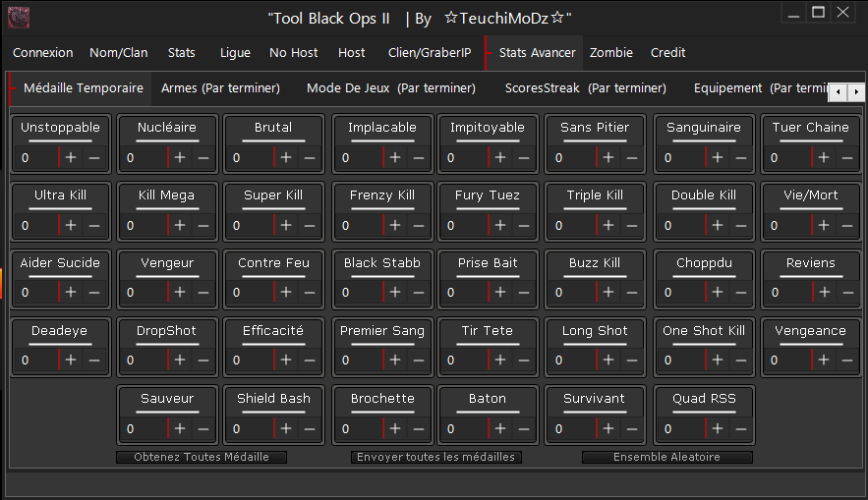Add one to Sauveur medal
The image size is (868, 500).
tap(180, 428)
